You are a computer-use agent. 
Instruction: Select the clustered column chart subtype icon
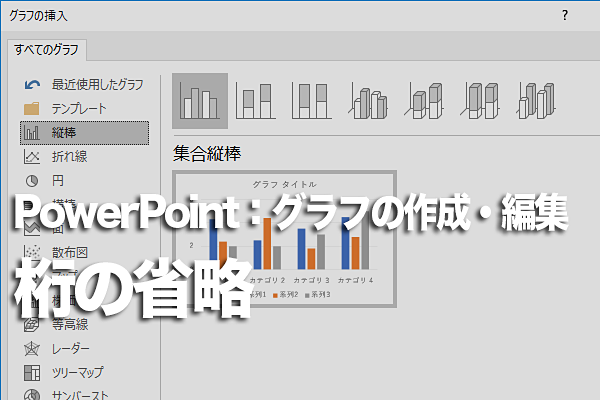(200, 101)
